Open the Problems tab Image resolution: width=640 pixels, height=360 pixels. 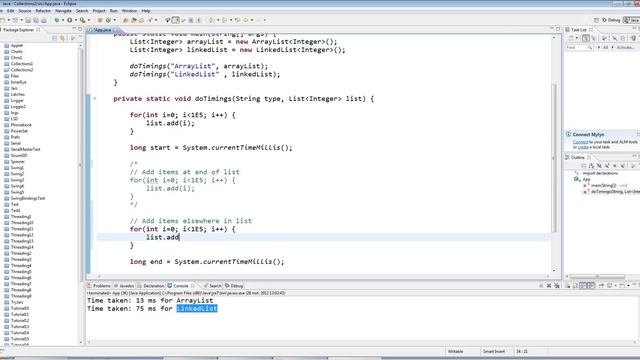[99, 286]
